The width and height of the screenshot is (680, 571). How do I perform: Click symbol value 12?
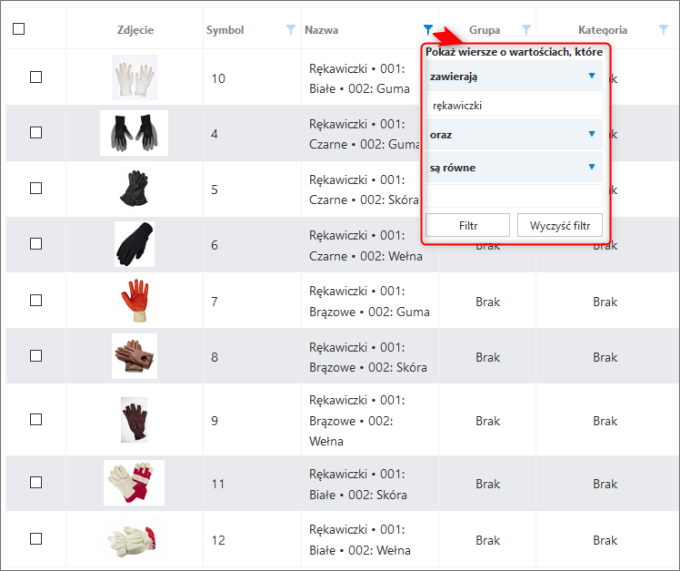218,540
